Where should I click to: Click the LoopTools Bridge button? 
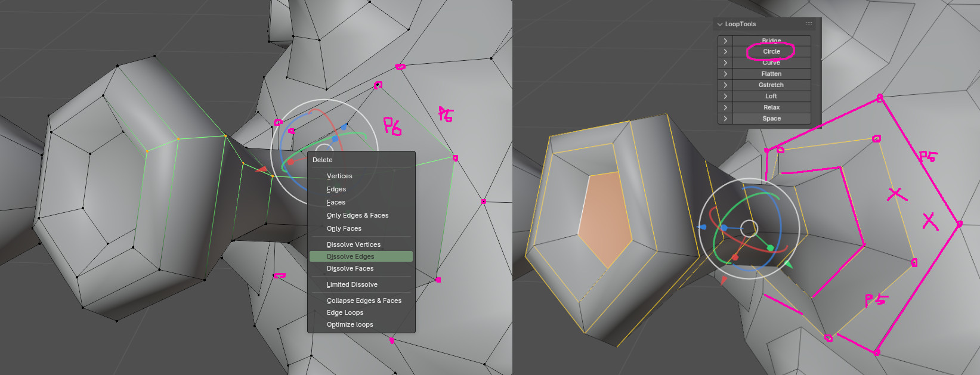(771, 41)
